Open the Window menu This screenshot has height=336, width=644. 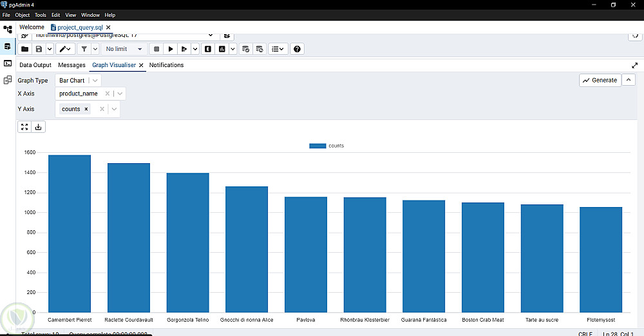coord(90,15)
